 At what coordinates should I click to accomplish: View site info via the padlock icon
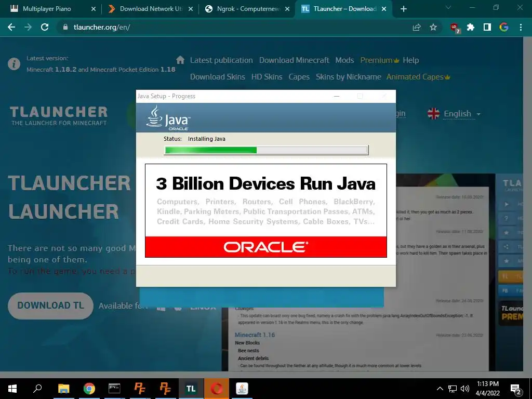(65, 27)
